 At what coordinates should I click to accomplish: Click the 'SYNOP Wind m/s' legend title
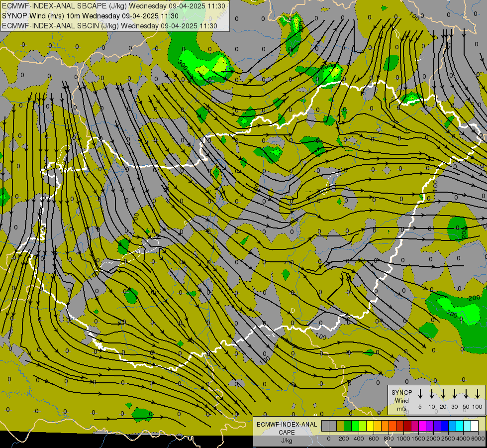coord(401,400)
